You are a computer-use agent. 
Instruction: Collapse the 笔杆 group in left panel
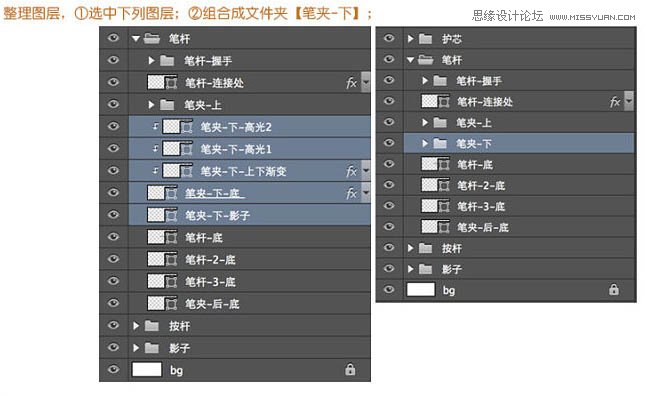click(x=136, y=39)
